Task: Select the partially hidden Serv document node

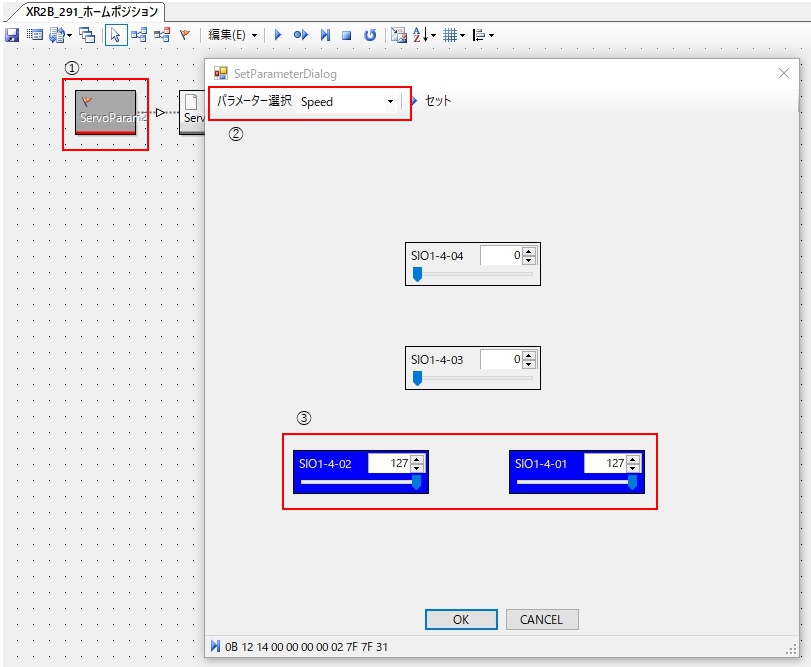Action: pos(192,113)
